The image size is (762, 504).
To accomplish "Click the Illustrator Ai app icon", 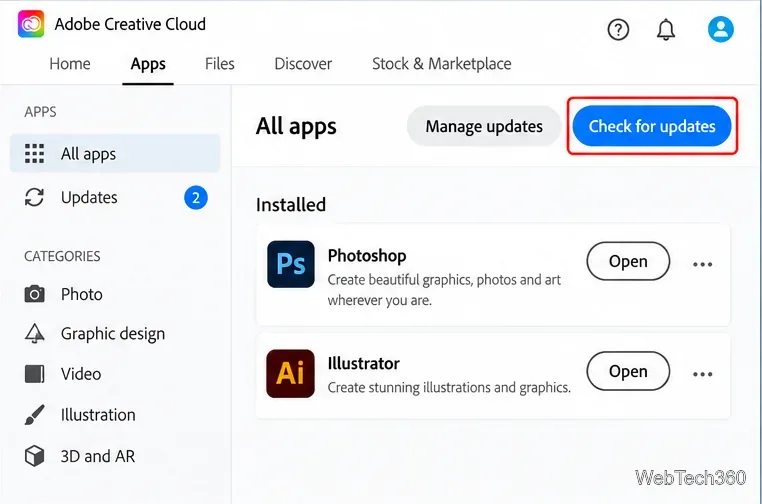I will click(x=291, y=373).
